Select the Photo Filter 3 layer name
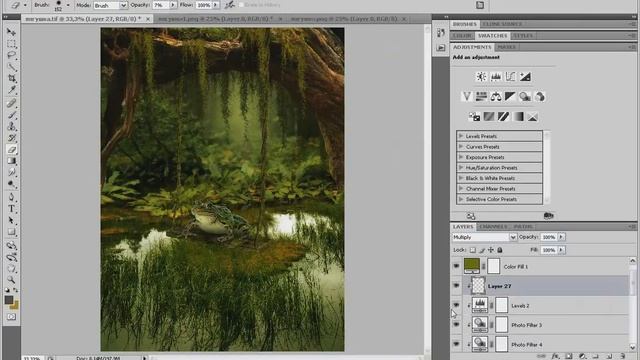 (x=527, y=325)
